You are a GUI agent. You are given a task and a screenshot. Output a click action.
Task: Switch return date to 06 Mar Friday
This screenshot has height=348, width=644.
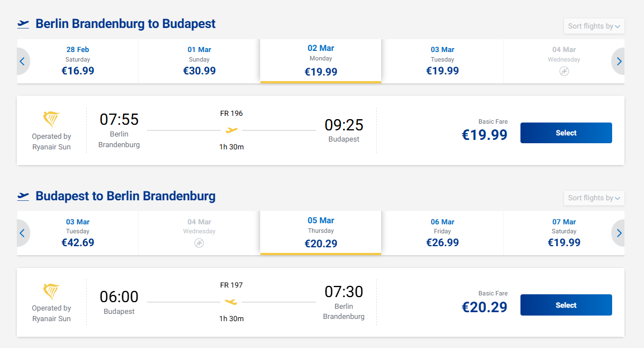442,233
